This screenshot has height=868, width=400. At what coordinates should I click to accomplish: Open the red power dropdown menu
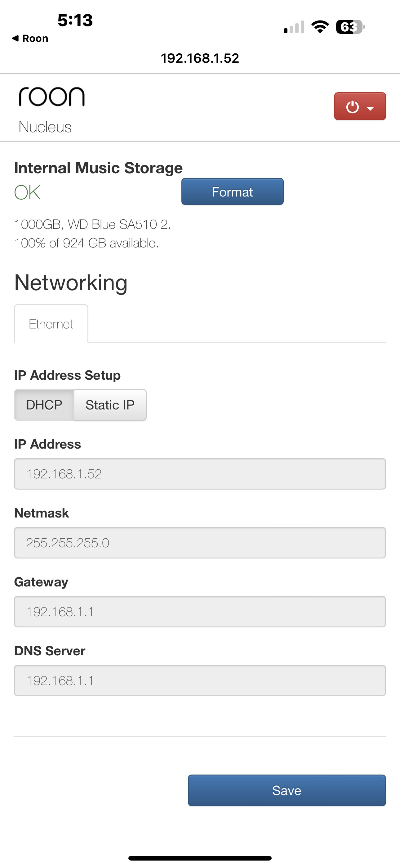pos(360,106)
